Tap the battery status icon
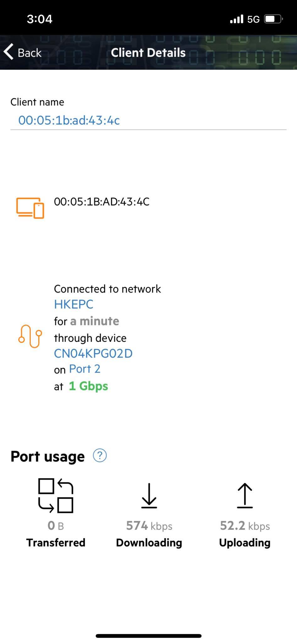 tap(274, 19)
